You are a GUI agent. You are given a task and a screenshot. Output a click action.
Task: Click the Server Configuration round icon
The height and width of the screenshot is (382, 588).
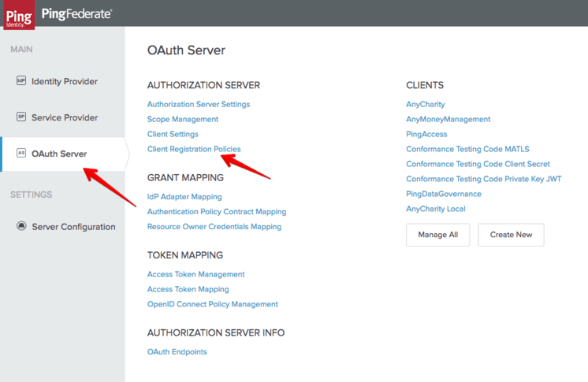(21, 226)
